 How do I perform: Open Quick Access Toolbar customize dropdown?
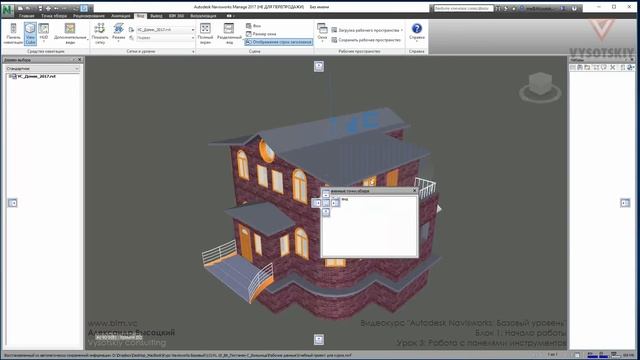[x=92, y=8]
